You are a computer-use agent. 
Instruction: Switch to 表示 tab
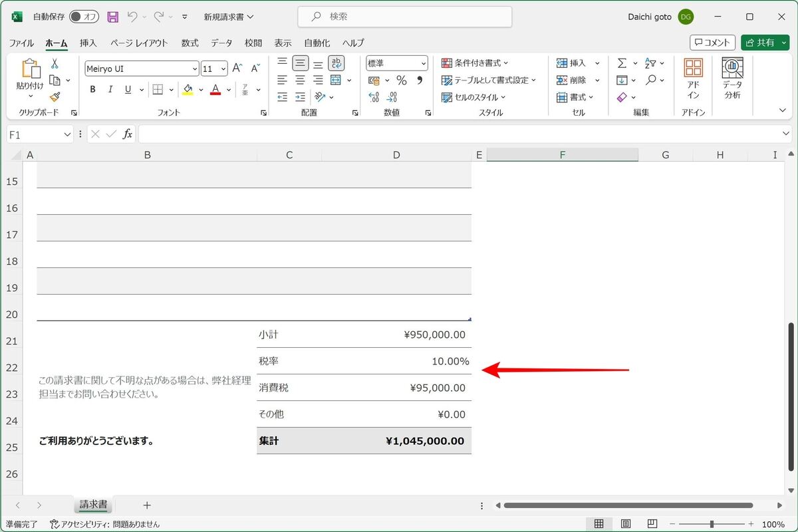(283, 43)
